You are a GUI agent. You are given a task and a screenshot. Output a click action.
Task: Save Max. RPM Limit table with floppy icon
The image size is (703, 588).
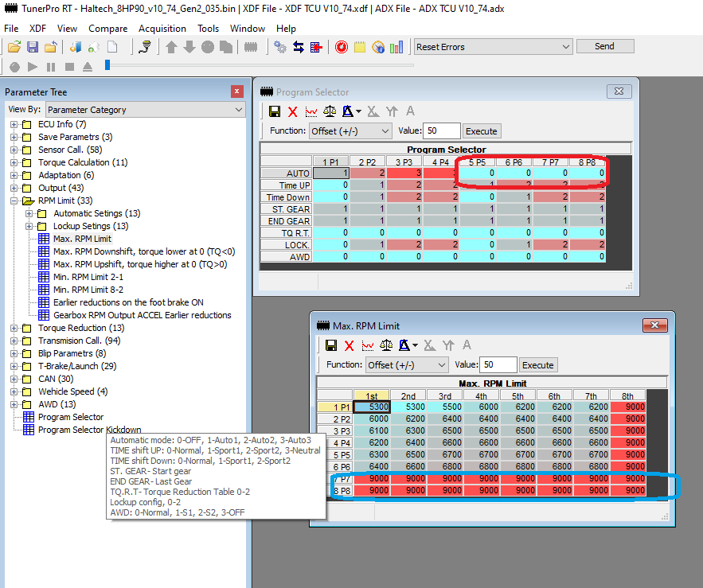(331, 345)
